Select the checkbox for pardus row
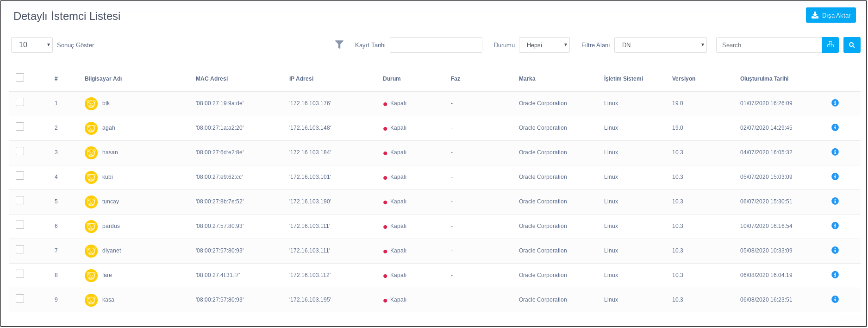Image resolution: width=868 pixels, height=328 pixels. (x=20, y=225)
